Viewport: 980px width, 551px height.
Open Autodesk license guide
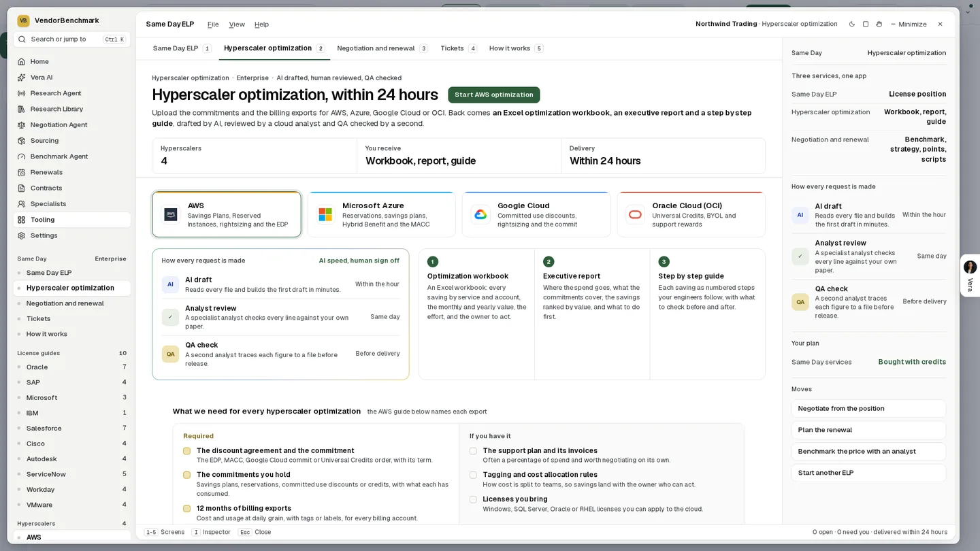[x=71, y=459]
